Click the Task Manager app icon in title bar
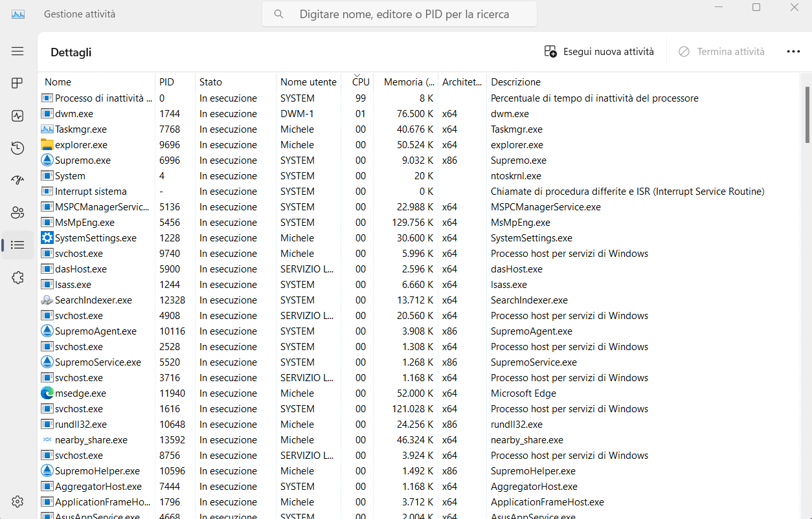This screenshot has height=519, width=812. click(x=18, y=14)
